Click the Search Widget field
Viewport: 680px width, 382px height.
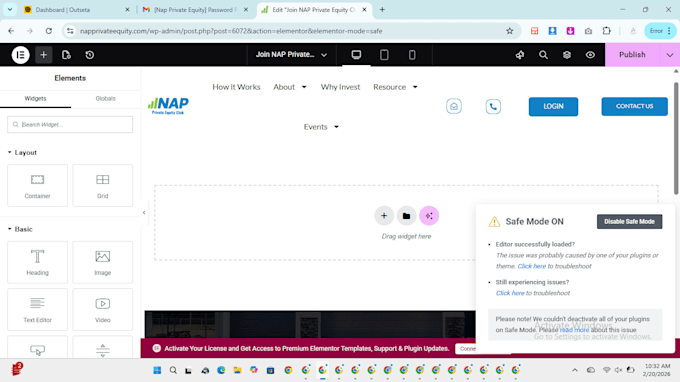pos(70,124)
